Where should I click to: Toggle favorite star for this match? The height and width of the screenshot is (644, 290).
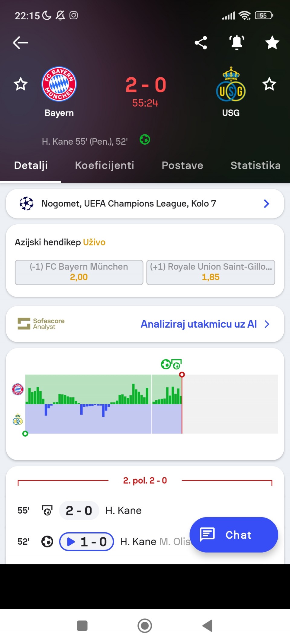point(272,43)
